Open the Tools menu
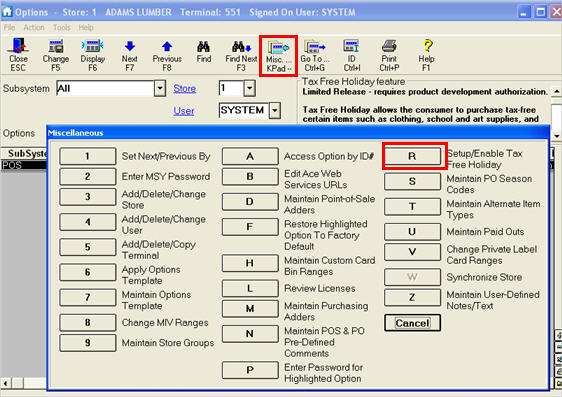562x397 pixels. 62,28
